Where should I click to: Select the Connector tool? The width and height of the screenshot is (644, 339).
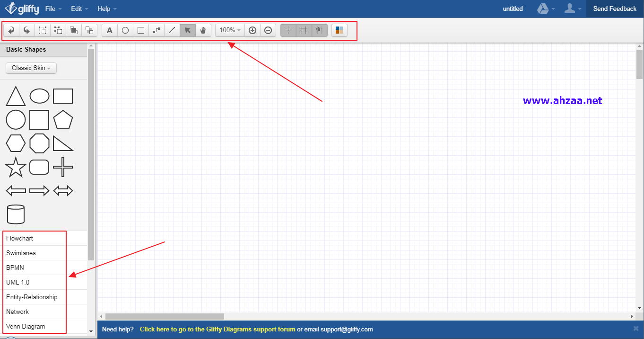point(156,30)
